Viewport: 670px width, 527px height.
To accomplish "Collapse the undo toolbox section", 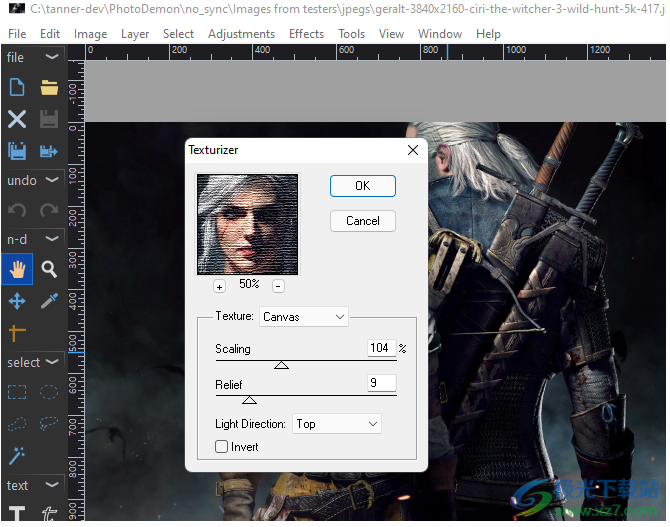I will (x=52, y=180).
